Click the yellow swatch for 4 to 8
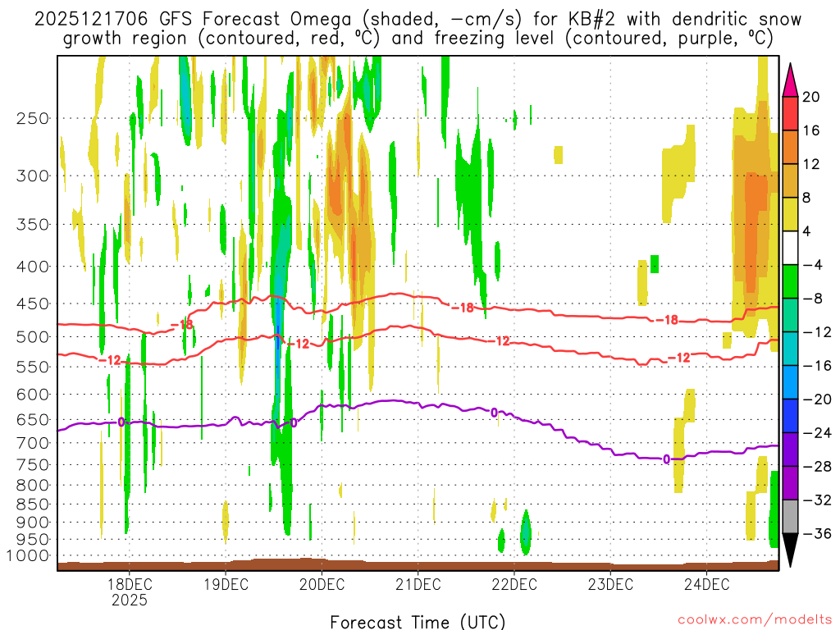Screen dimensions: 840x630 tap(790, 214)
